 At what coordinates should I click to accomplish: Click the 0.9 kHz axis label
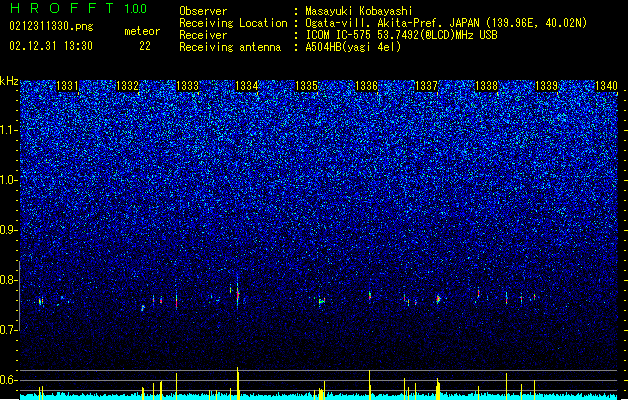(9, 230)
